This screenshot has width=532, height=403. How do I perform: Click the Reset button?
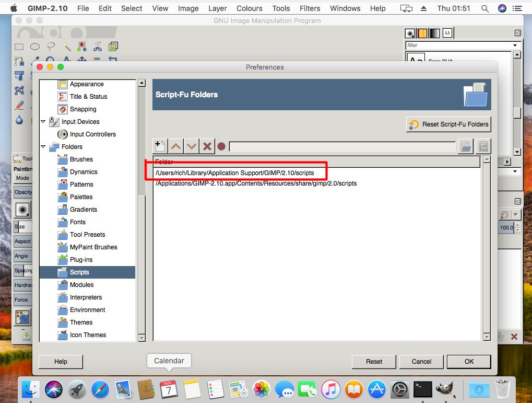pyautogui.click(x=374, y=362)
